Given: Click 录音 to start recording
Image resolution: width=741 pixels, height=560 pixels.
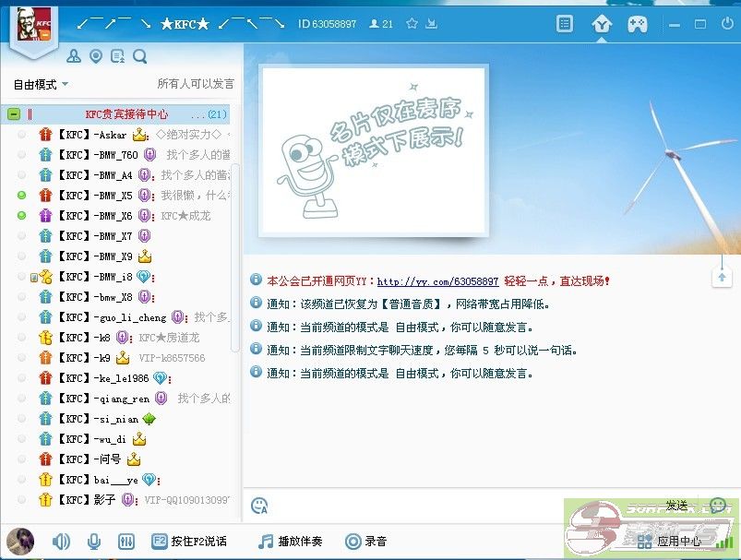Looking at the screenshot, I should pos(371,541).
